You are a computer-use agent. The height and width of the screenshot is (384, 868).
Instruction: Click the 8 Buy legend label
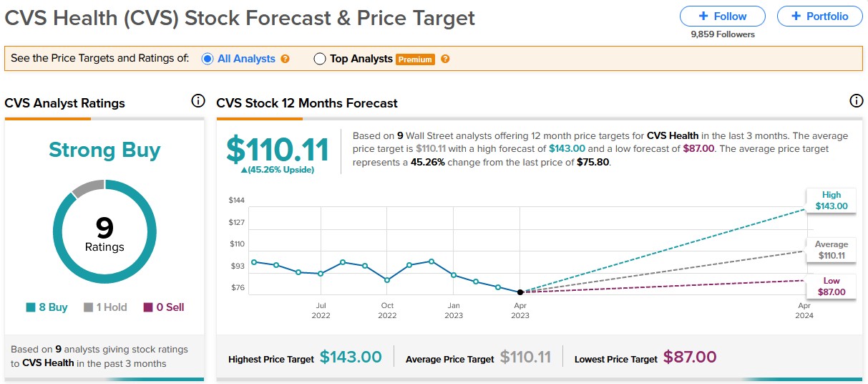pos(53,307)
